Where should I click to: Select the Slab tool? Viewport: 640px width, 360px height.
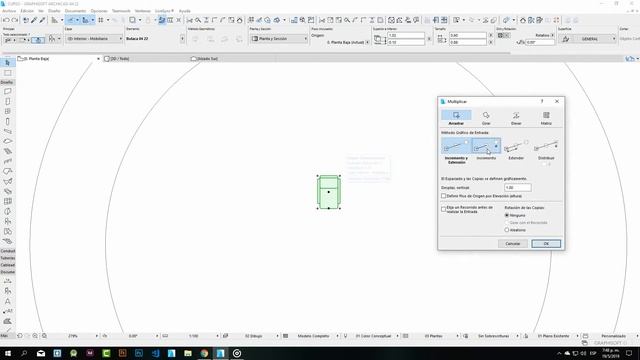click(7, 141)
